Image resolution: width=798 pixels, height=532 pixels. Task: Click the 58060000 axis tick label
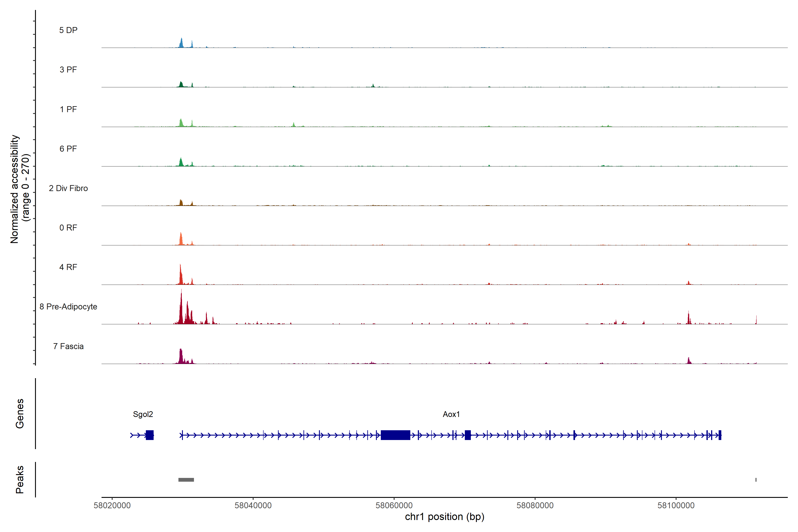(x=394, y=506)
